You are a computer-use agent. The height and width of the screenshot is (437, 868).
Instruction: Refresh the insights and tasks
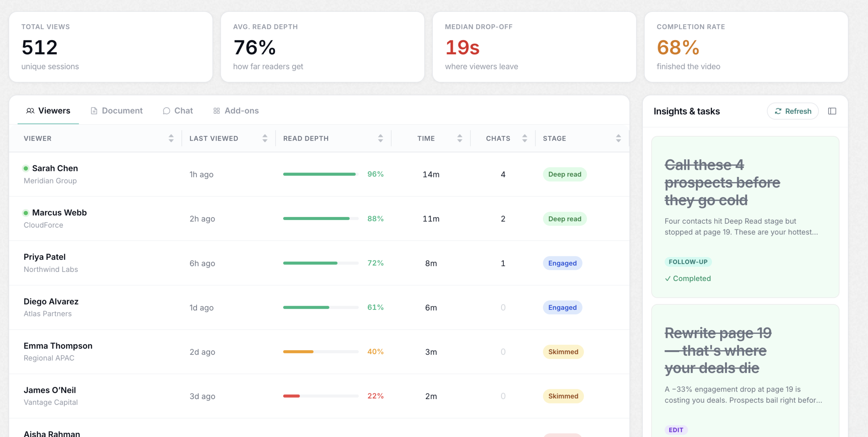click(x=793, y=111)
